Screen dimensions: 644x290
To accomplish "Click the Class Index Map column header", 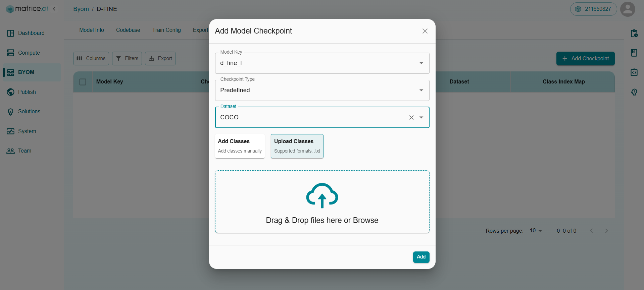I will point(564,82).
